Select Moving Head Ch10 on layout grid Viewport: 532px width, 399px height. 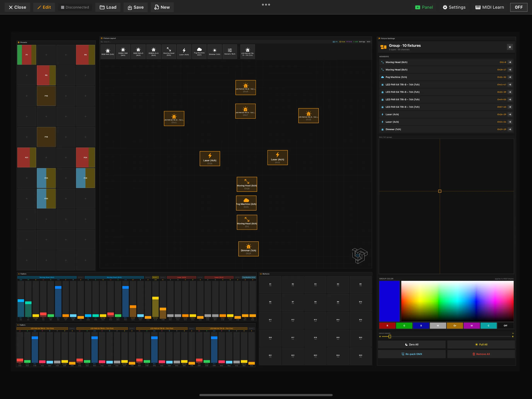click(x=247, y=184)
